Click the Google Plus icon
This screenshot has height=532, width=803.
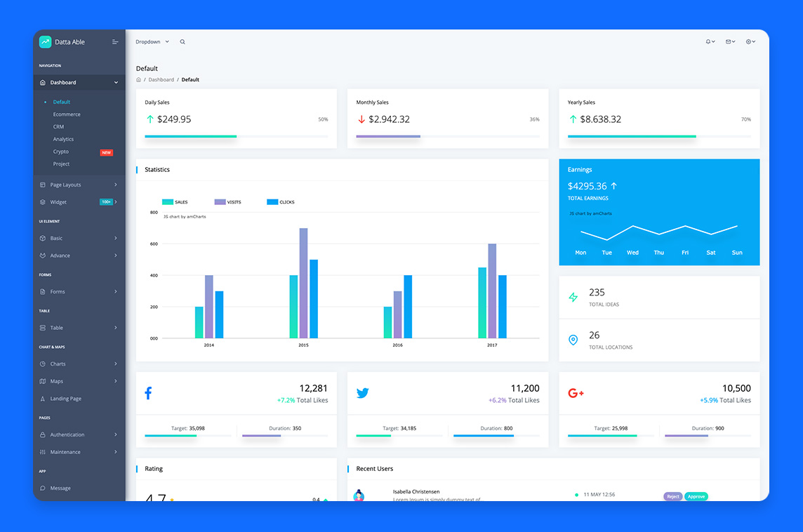point(576,393)
